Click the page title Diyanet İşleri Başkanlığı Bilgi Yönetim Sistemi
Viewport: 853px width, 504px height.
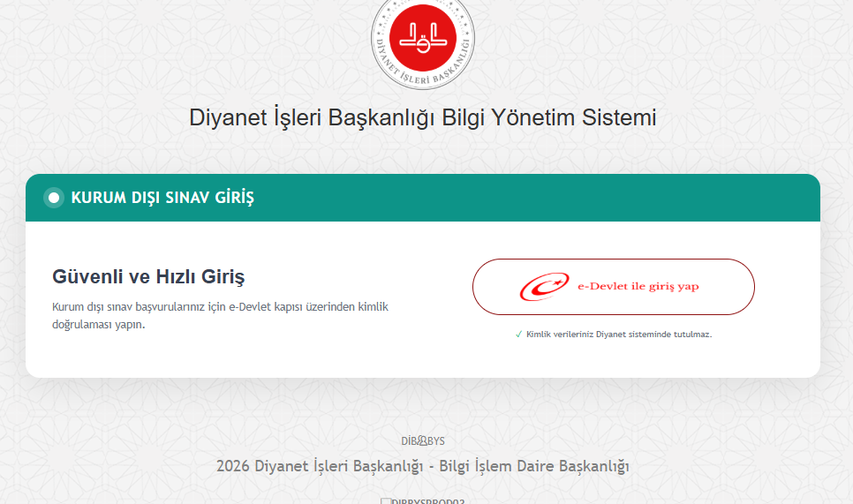(423, 117)
